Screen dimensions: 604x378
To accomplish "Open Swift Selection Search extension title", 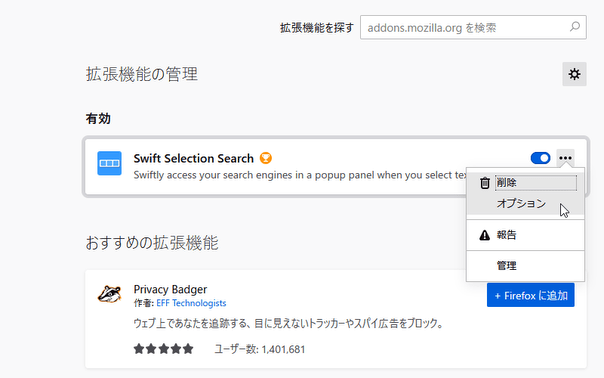I will click(193, 158).
